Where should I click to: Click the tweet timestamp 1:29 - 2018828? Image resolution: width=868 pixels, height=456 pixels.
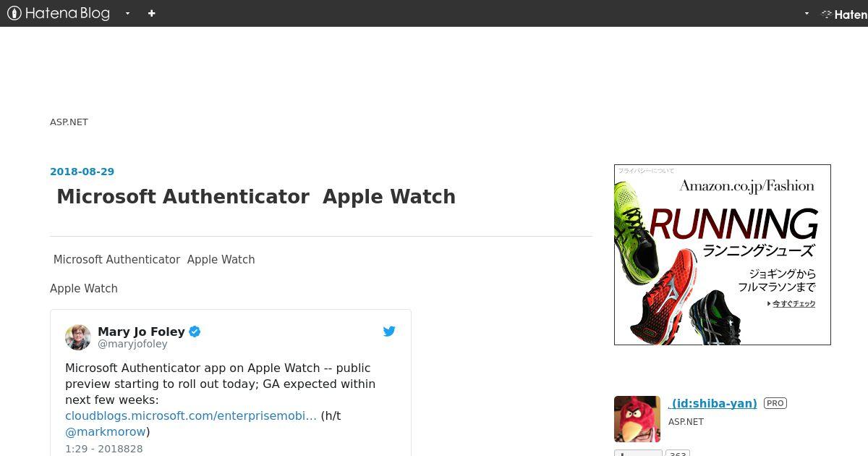click(x=104, y=449)
